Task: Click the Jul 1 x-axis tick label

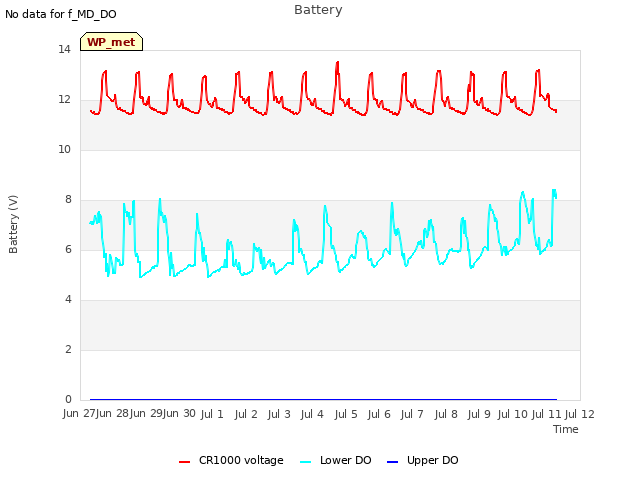Action: (x=212, y=414)
